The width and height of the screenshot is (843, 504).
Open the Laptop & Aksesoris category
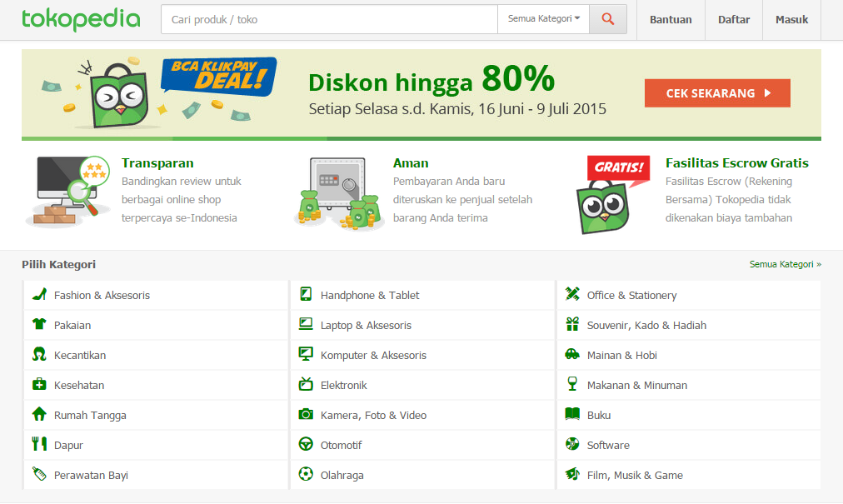(422, 325)
